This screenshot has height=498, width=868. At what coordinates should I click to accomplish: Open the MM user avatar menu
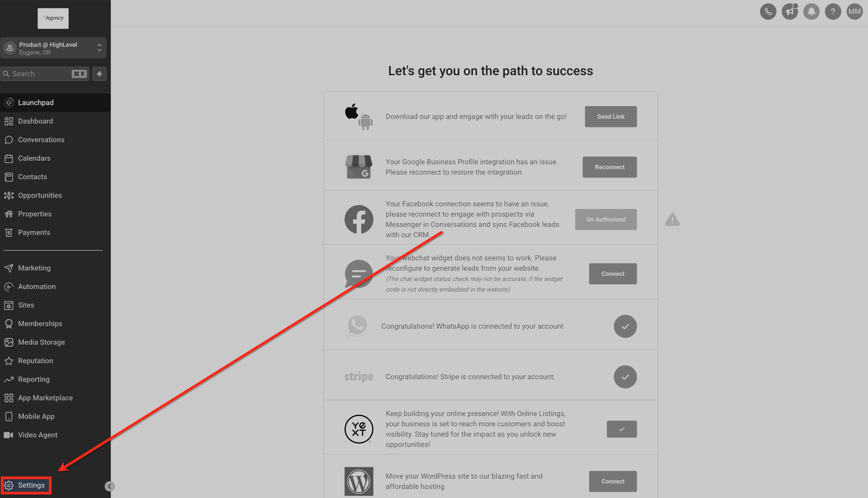(x=854, y=12)
